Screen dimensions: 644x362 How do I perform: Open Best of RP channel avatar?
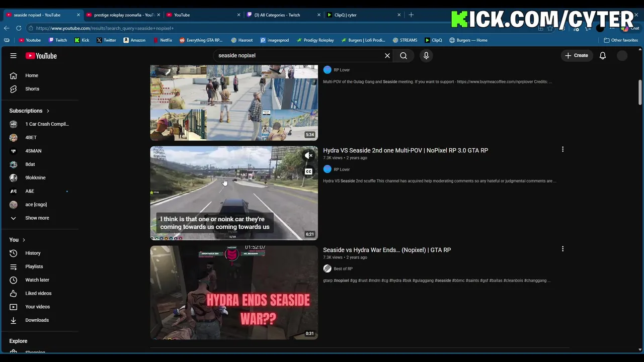point(328,269)
